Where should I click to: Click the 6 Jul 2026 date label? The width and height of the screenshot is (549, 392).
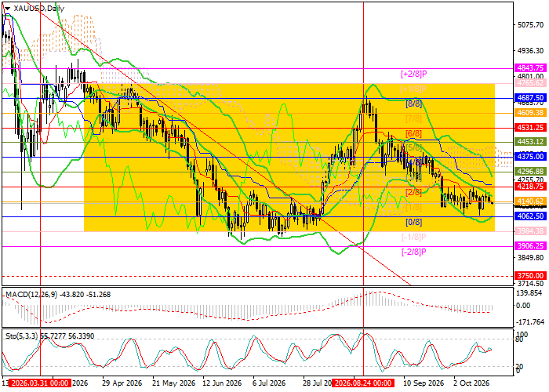(269, 383)
